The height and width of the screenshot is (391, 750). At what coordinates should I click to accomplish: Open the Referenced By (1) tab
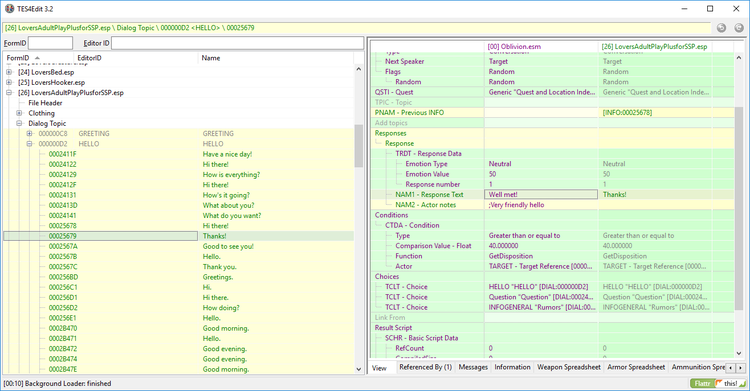425,367
